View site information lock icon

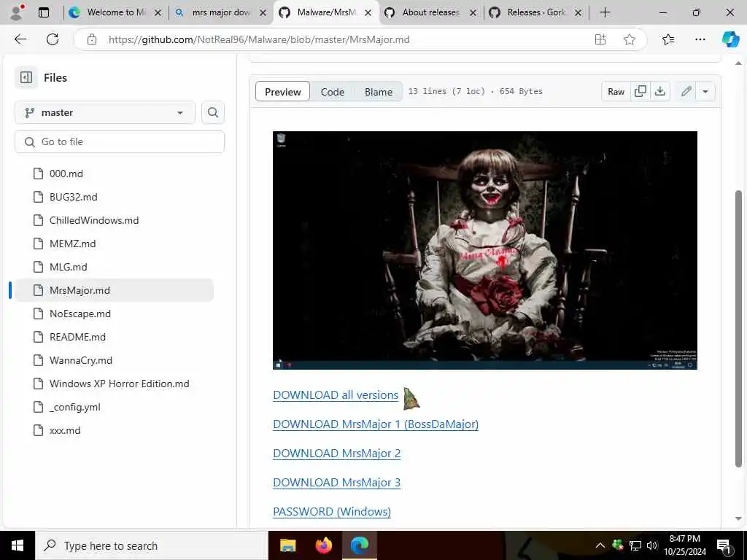pyautogui.click(x=92, y=39)
